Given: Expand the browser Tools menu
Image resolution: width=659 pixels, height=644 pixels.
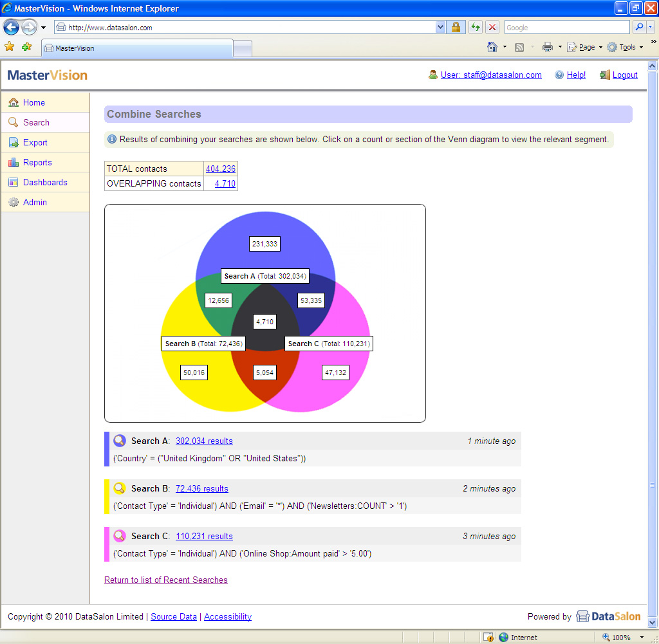Looking at the screenshot, I should (x=626, y=47).
